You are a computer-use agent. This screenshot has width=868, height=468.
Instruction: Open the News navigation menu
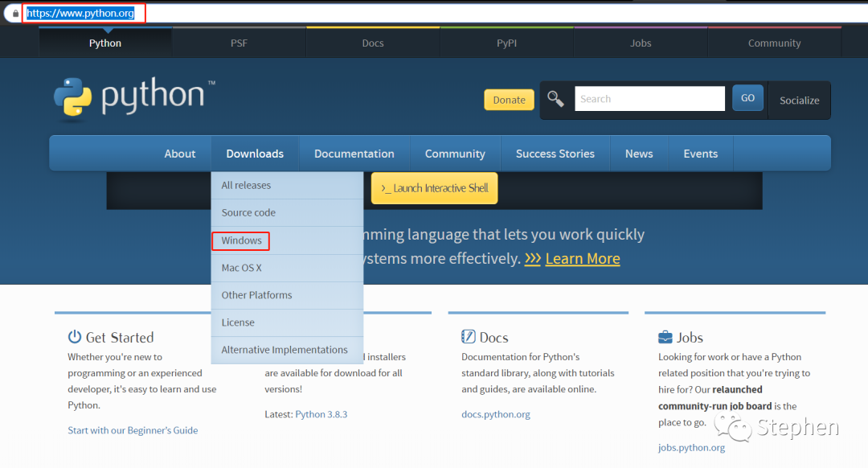tap(639, 154)
